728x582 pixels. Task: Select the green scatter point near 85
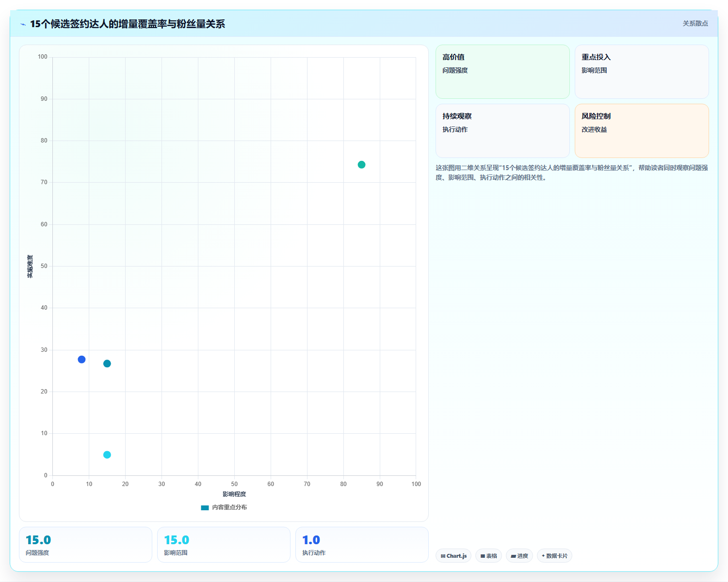point(361,165)
